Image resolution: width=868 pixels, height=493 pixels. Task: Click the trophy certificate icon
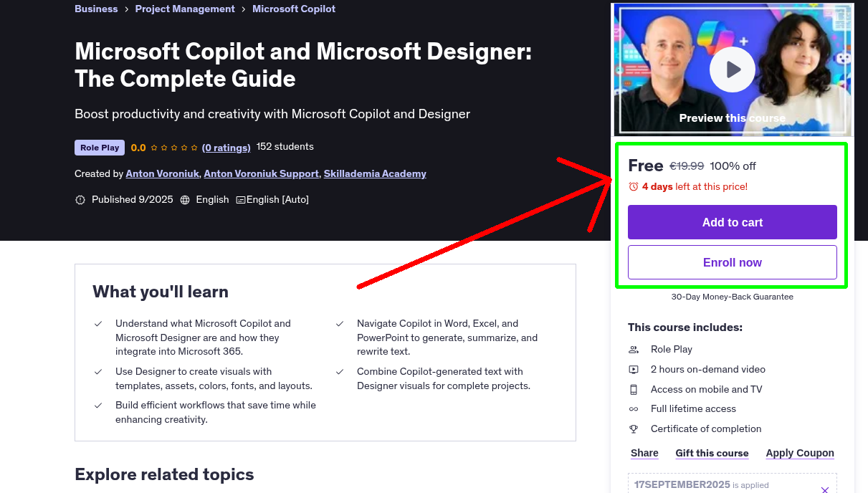point(634,429)
